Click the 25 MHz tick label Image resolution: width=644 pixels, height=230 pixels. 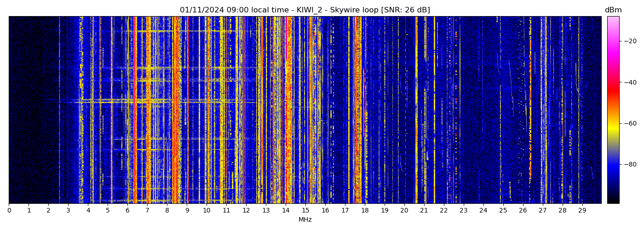pyautogui.click(x=503, y=210)
